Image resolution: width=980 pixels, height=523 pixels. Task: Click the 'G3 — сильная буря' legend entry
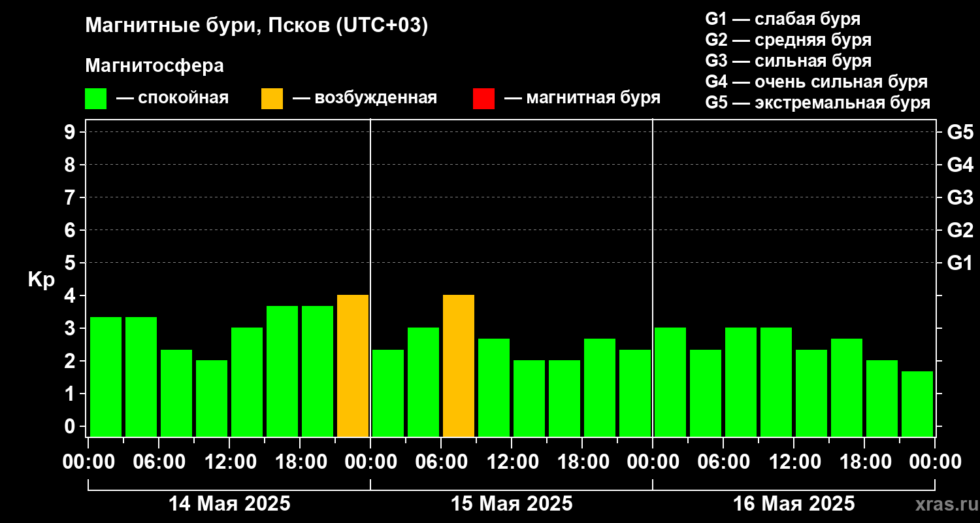point(789,61)
